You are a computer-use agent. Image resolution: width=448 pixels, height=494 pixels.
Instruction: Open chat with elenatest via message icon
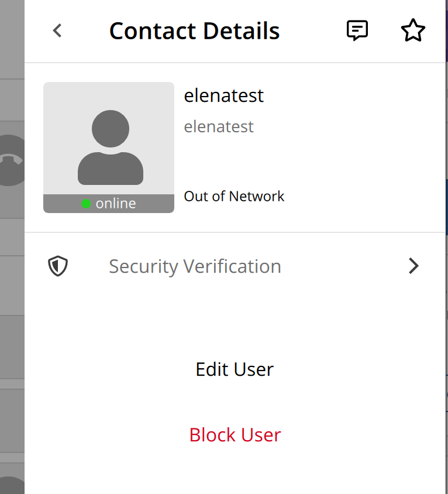tap(357, 30)
